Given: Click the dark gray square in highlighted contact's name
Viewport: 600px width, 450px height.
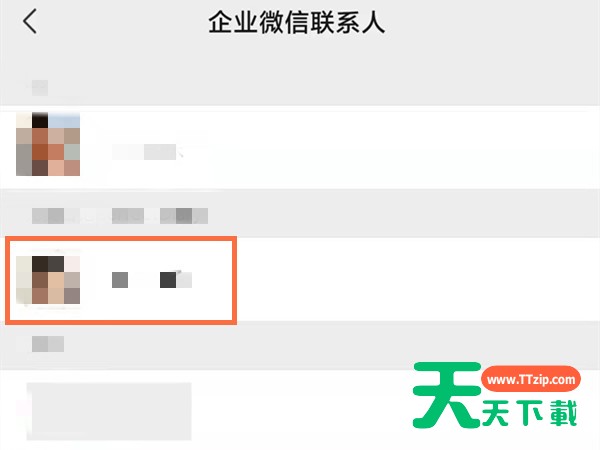Looking at the screenshot, I should (168, 280).
